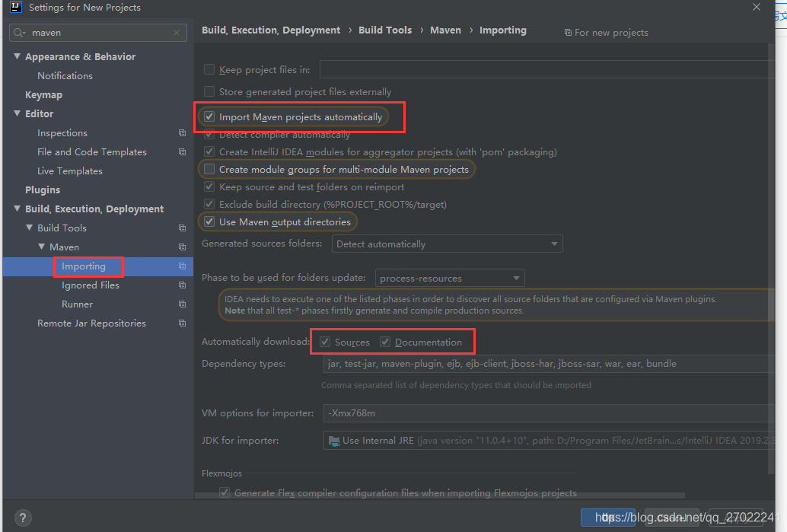The image size is (787, 532).
Task: Collapse Appearance & Behavior tree node
Action: pyautogui.click(x=17, y=56)
